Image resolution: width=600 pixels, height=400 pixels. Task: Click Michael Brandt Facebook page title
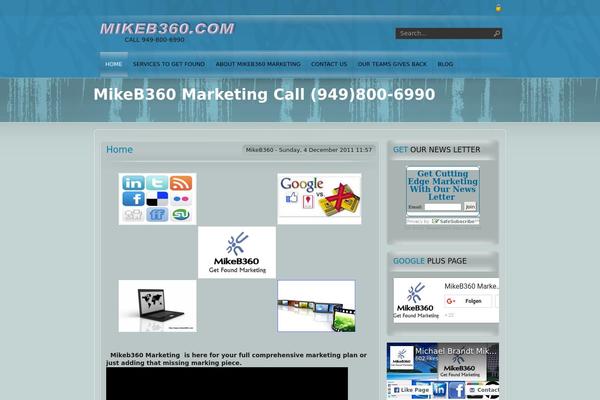coord(456,351)
